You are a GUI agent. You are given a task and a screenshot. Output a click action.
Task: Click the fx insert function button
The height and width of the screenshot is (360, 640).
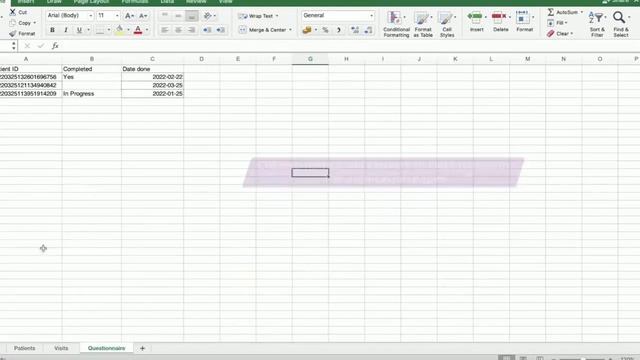pyautogui.click(x=55, y=46)
